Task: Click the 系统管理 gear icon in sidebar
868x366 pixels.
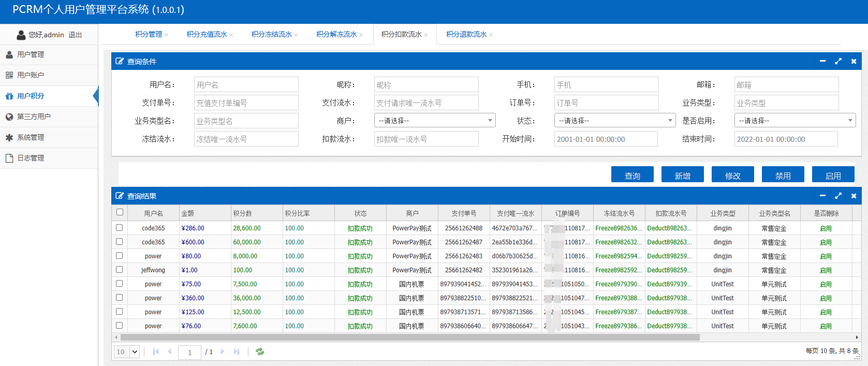Action: [x=9, y=137]
